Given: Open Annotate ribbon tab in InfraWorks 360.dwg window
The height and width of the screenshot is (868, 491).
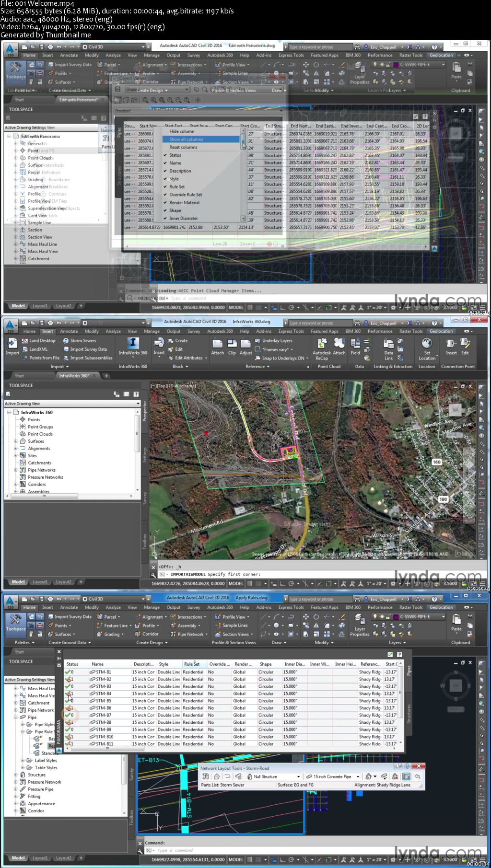Looking at the screenshot, I should (x=69, y=331).
